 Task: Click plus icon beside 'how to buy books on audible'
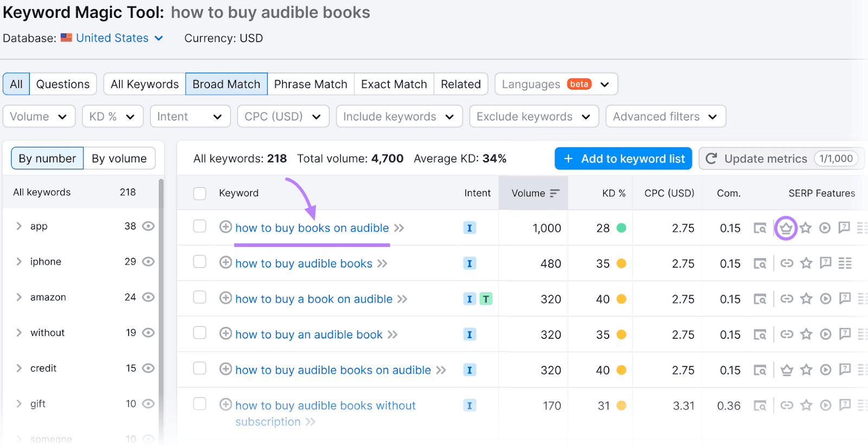click(226, 227)
